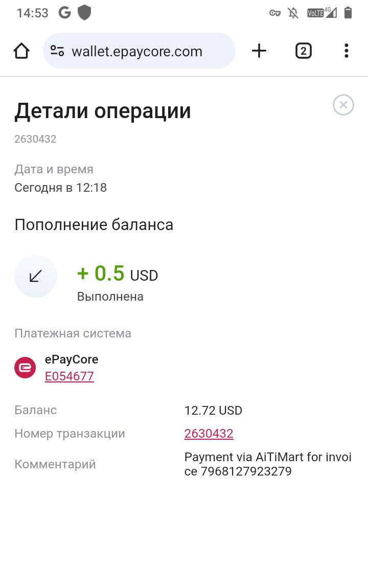Tap the VPN key status icon
The width and height of the screenshot is (368, 588).
(274, 13)
